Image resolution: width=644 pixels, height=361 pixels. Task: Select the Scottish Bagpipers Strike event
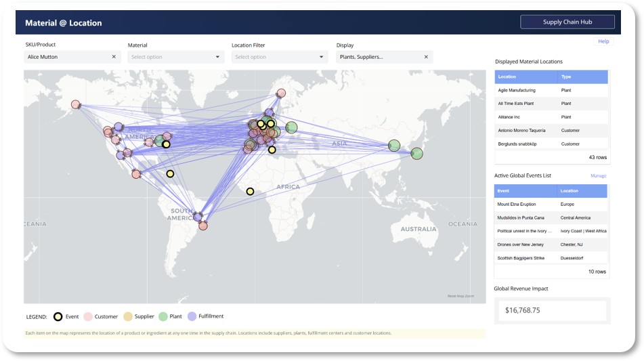[x=551, y=258]
